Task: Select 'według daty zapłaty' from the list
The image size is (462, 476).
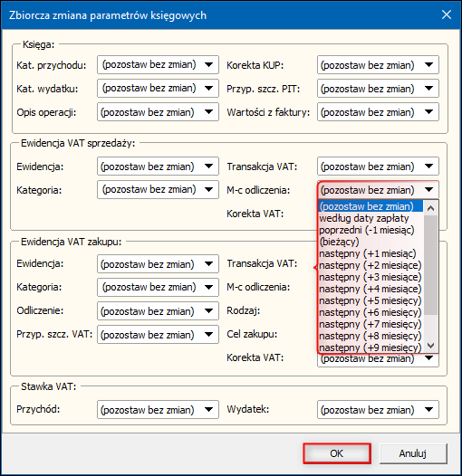Action: 371,218
